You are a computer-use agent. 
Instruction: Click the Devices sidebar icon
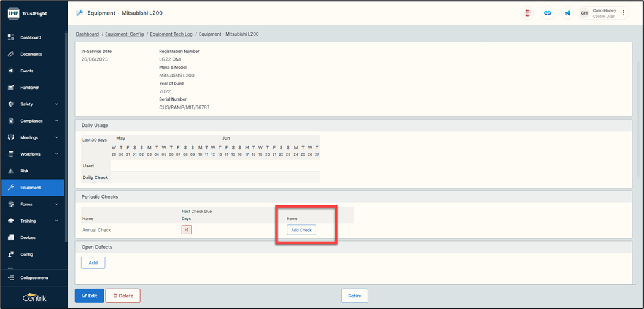(x=11, y=238)
